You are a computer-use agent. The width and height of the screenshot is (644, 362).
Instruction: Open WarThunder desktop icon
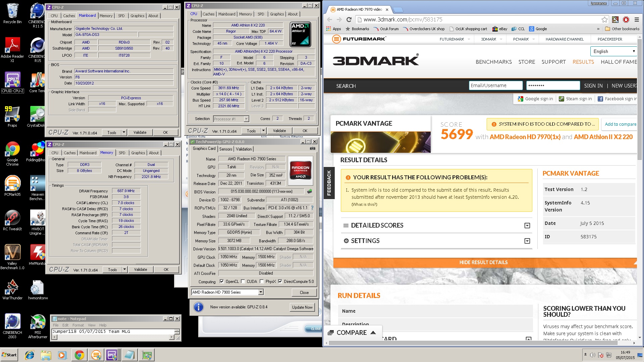point(12,289)
